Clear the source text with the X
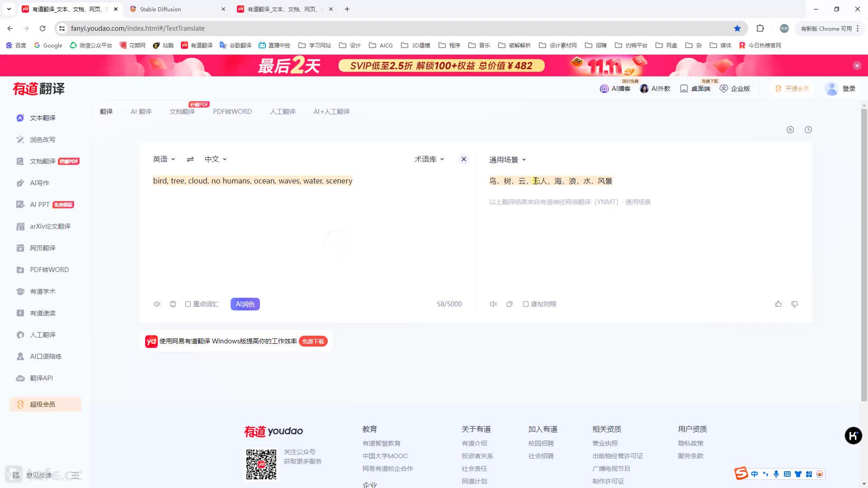Viewport: 868px width, 488px height. [463, 159]
